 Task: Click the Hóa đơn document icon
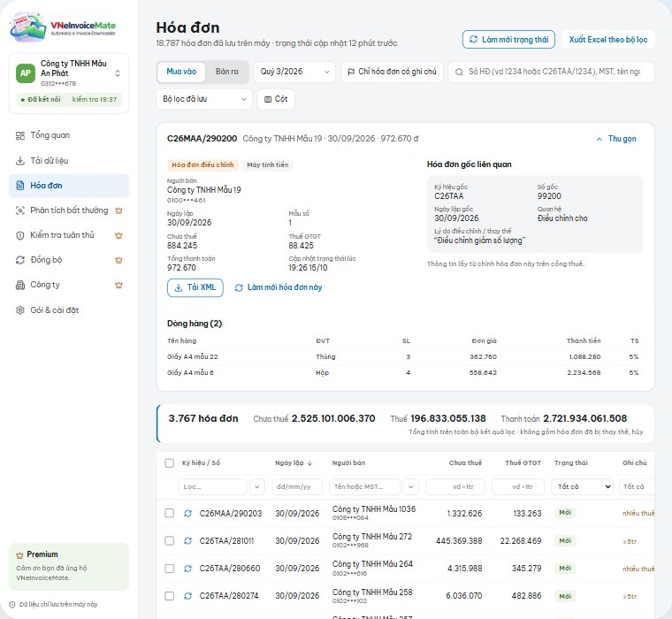20,186
